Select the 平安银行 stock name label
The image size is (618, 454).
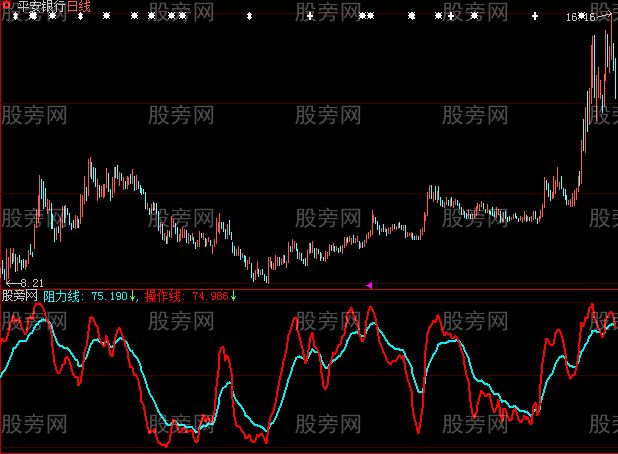point(41,7)
